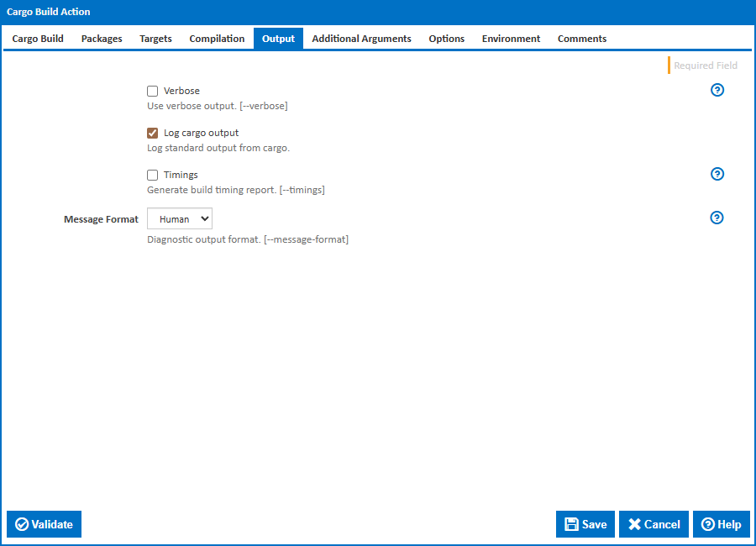Switch to the Options tab
This screenshot has height=546, width=756.
(446, 39)
